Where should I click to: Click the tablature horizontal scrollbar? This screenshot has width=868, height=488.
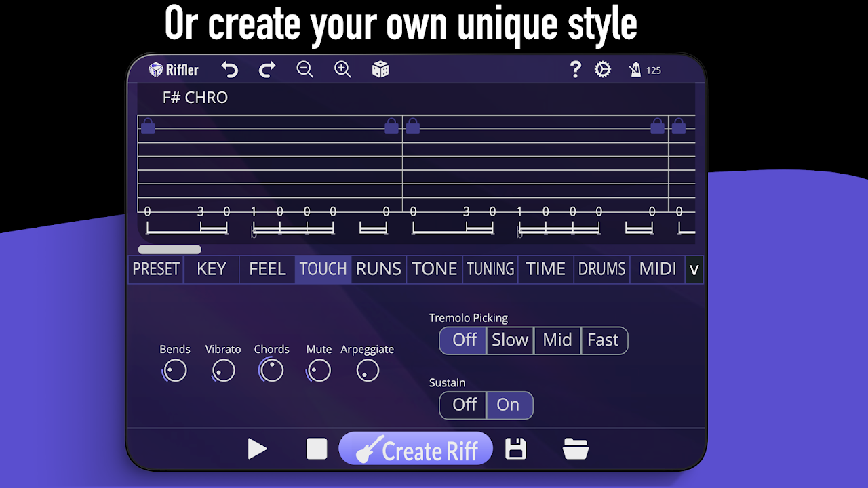pyautogui.click(x=170, y=249)
